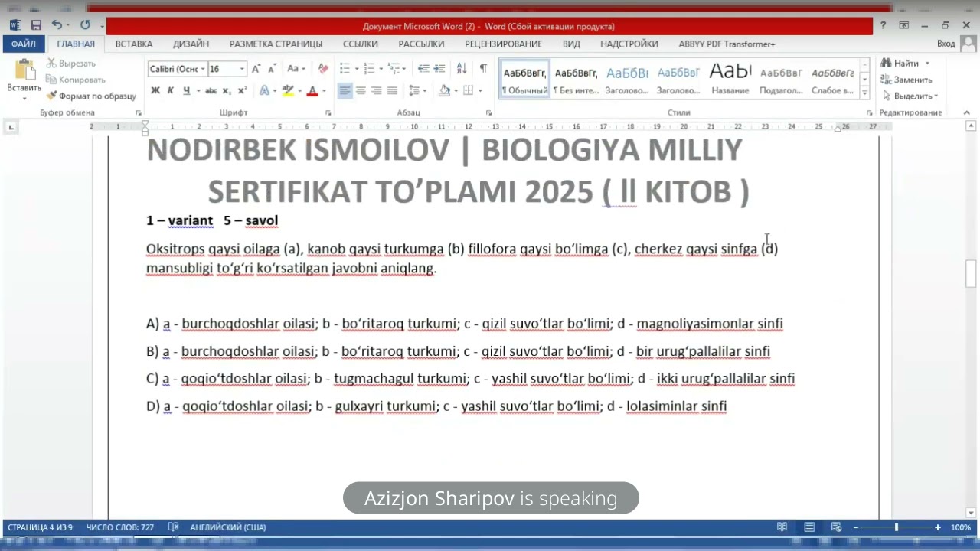
Task: Click the Superscript x² icon
Action: pyautogui.click(x=242, y=91)
